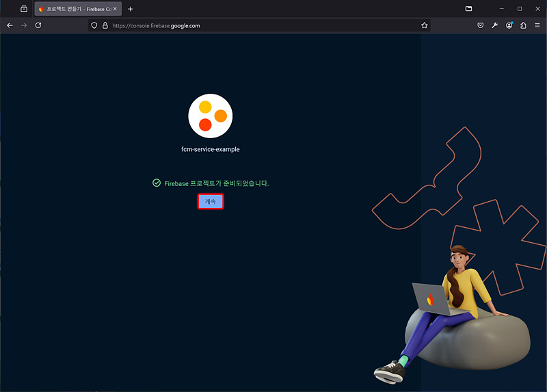The image size is (547, 392).
Task: Open the extensions puzzle icon
Action: coord(523,25)
